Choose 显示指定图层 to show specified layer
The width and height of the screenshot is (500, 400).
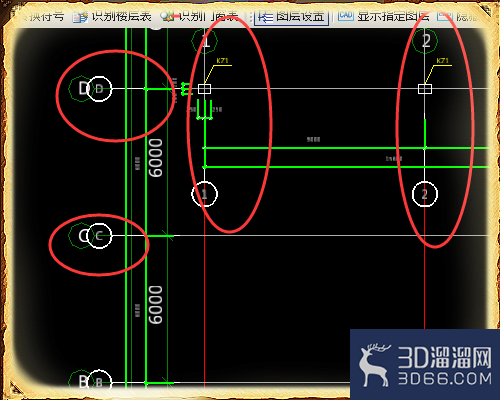393,16
